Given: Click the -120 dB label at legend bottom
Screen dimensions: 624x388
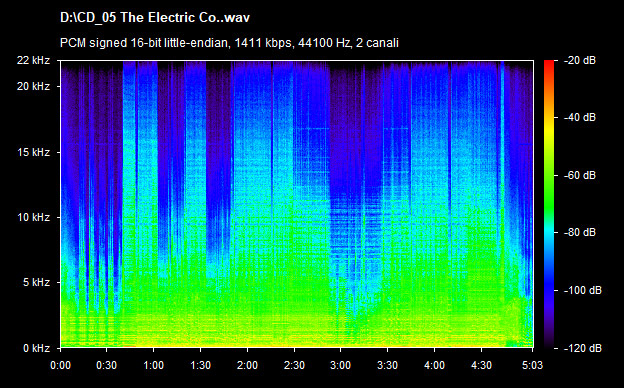Looking at the screenshot, I should click(583, 348).
